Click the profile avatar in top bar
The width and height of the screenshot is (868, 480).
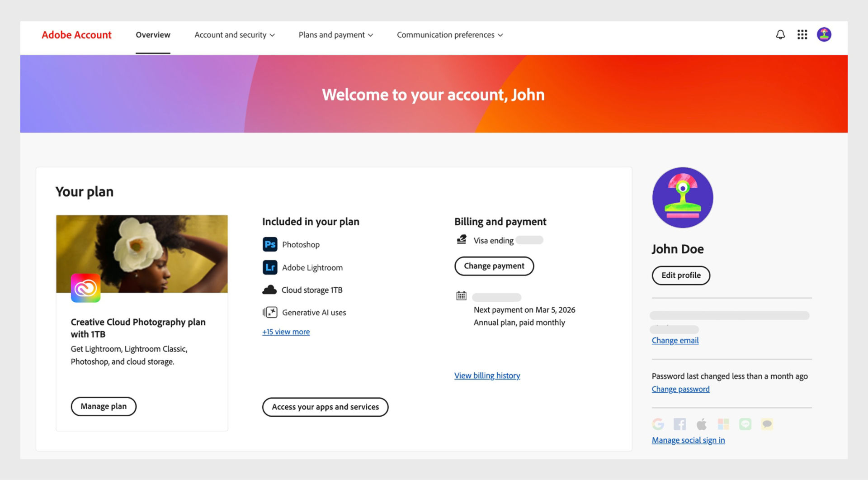[824, 35]
